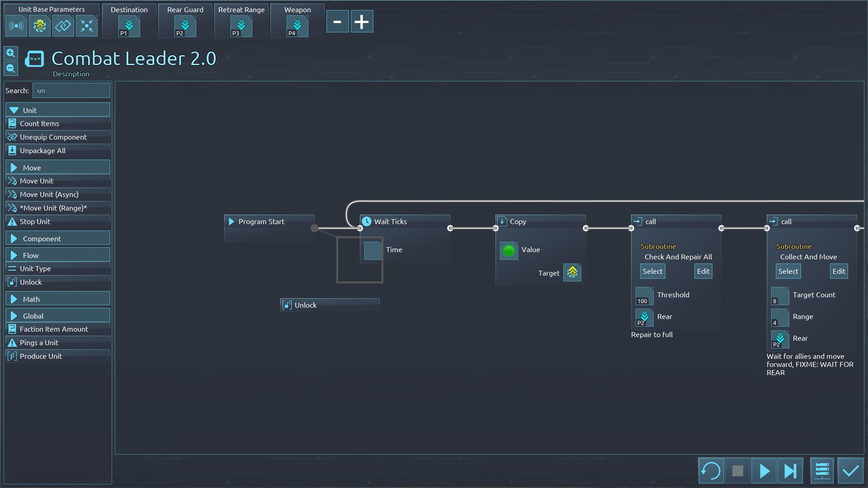Click the Search input field
The width and height of the screenshot is (868, 488).
(x=71, y=90)
